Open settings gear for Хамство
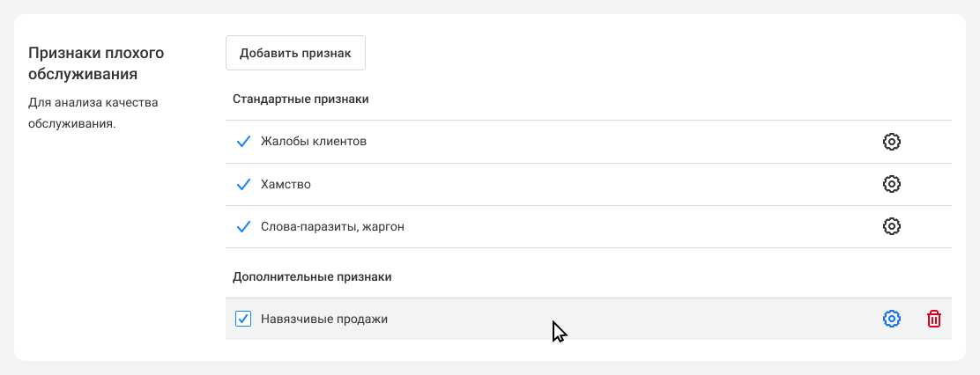The width and height of the screenshot is (980, 375). pyautogui.click(x=891, y=184)
